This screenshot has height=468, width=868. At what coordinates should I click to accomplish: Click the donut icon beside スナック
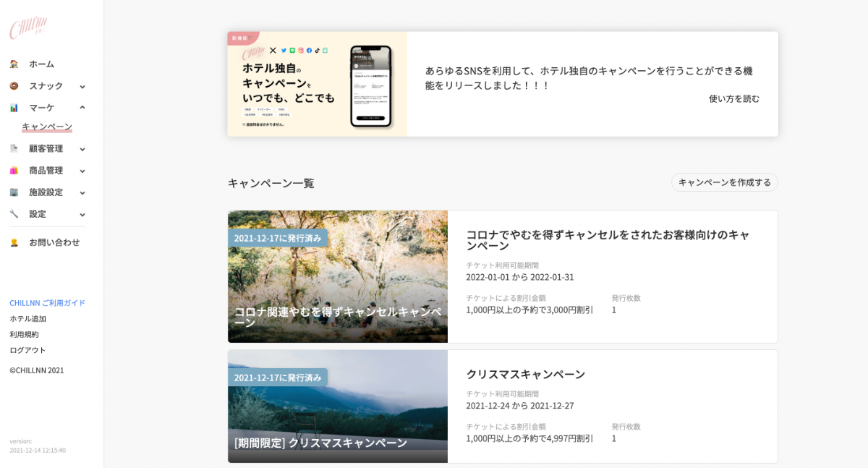click(x=14, y=86)
